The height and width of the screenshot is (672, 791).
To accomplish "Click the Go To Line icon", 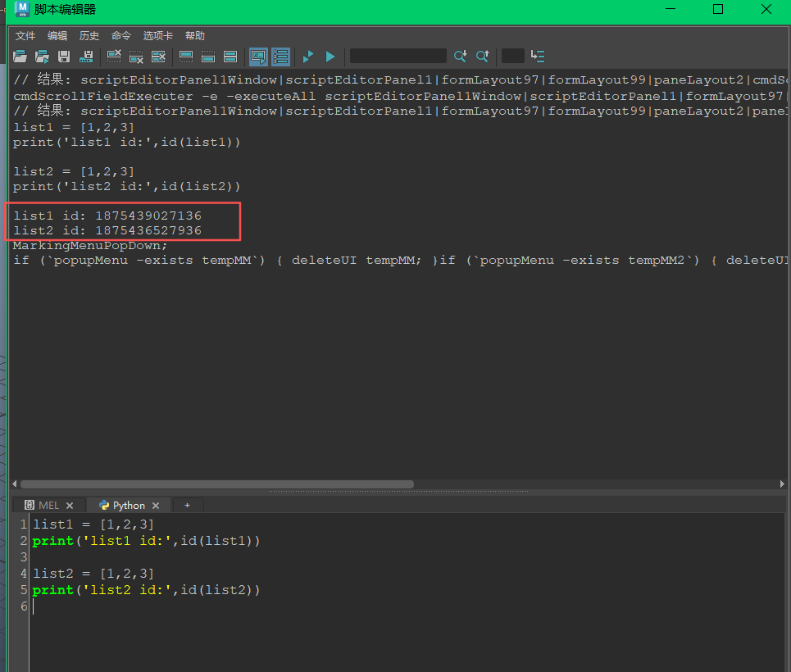I will [538, 57].
